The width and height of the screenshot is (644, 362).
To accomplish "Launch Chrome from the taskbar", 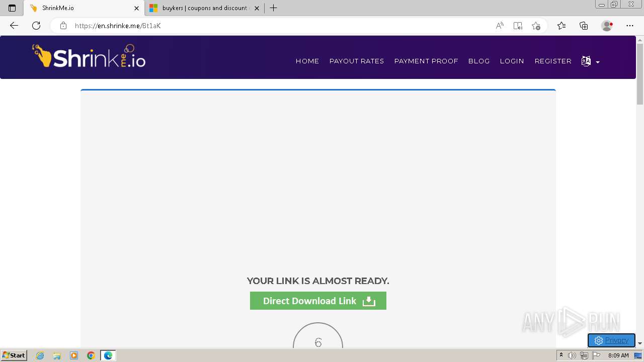I will pyautogui.click(x=91, y=355).
